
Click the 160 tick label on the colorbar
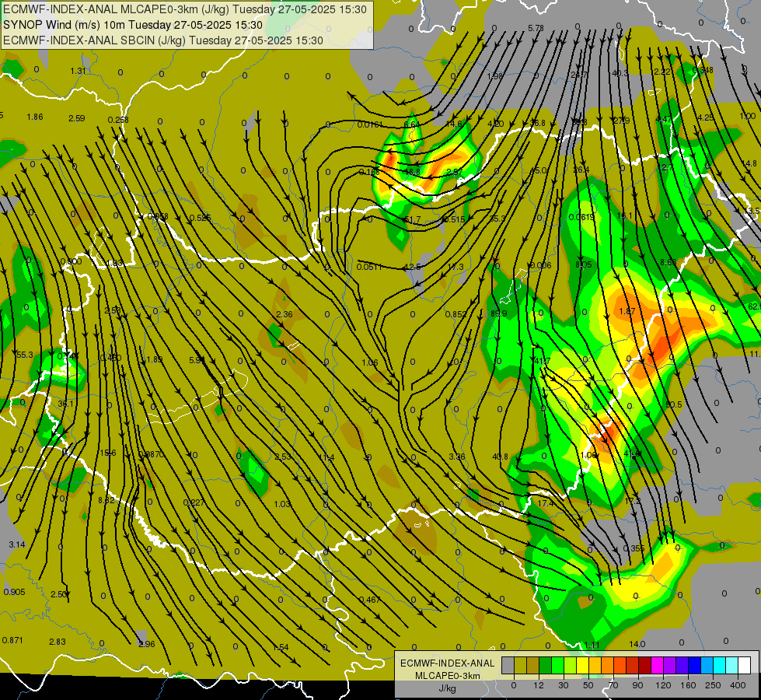pos(688,685)
